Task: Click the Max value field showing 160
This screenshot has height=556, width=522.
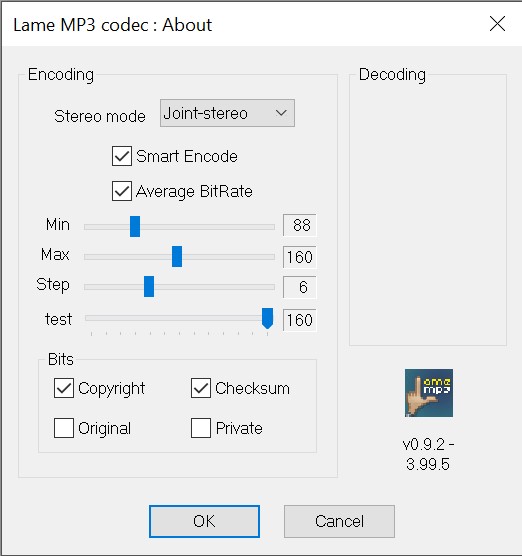Action: click(300, 257)
